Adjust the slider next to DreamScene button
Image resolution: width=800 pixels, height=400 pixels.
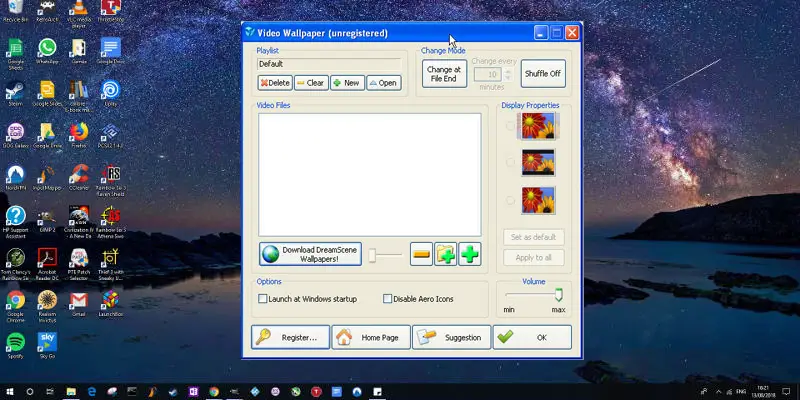coord(372,255)
